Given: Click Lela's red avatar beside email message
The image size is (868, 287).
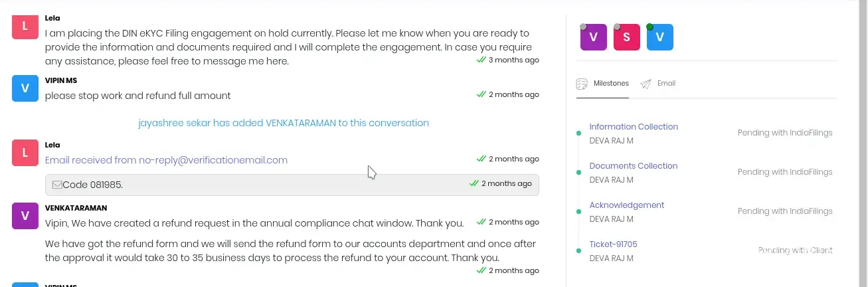Looking at the screenshot, I should coord(25,153).
